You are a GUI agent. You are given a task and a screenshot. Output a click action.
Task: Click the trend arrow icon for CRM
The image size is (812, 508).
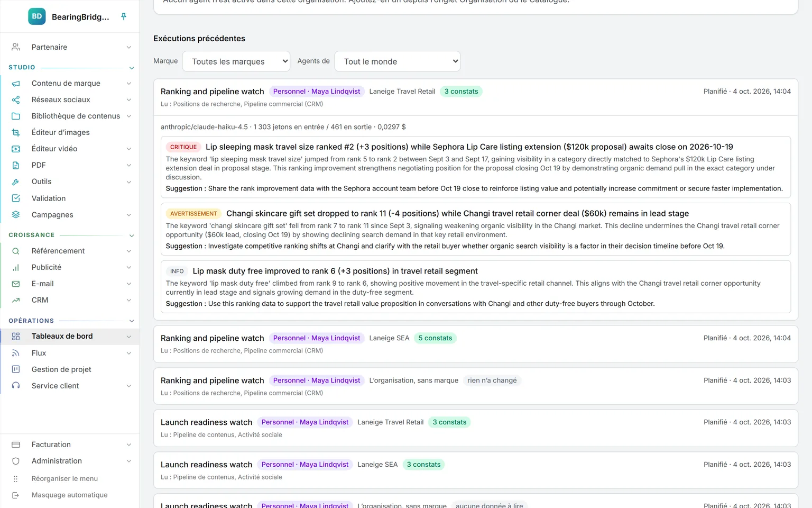16,301
